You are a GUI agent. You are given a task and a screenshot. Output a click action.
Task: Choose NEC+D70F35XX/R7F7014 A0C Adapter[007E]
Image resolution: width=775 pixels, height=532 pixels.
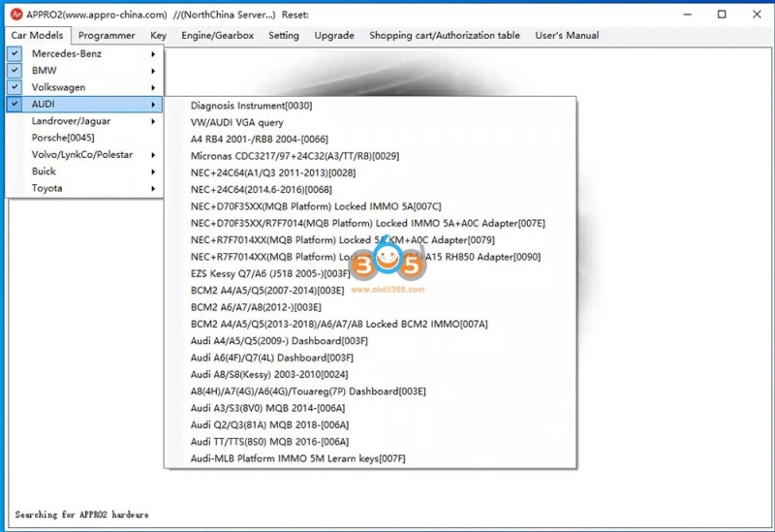tap(370, 223)
